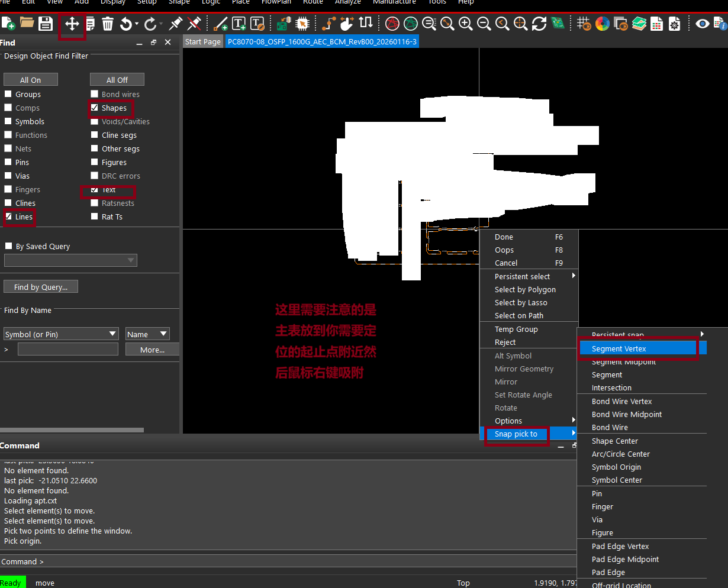Choose the Add Line tool icon
This screenshot has width=728, height=588.
click(x=221, y=24)
